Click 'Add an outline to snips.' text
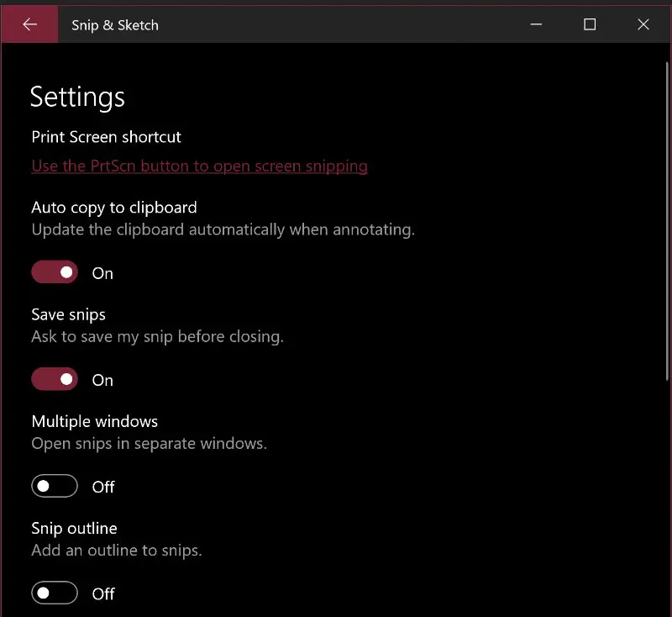 point(117,550)
